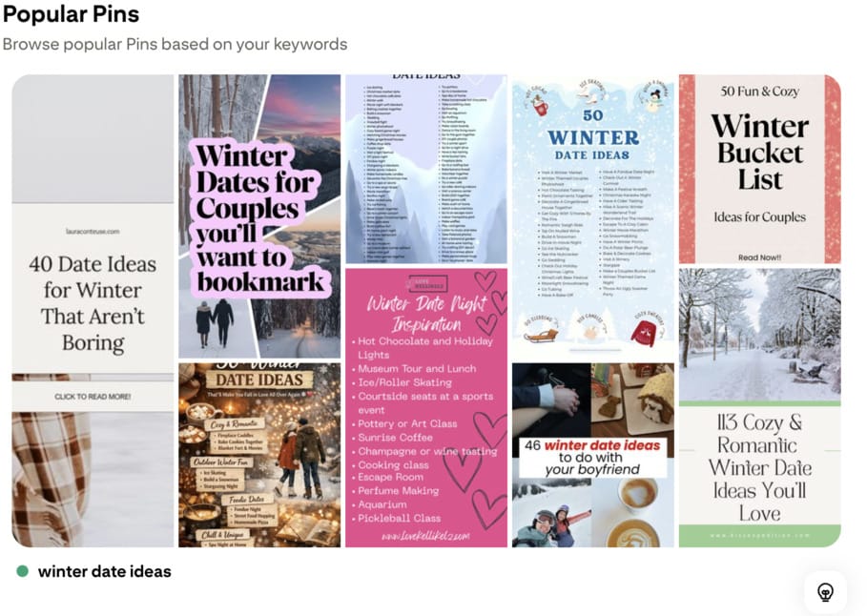The width and height of the screenshot is (867, 616).
Task: Click the hot cocoa mug icon on 50 Winter pin
Action: [x=540, y=105]
